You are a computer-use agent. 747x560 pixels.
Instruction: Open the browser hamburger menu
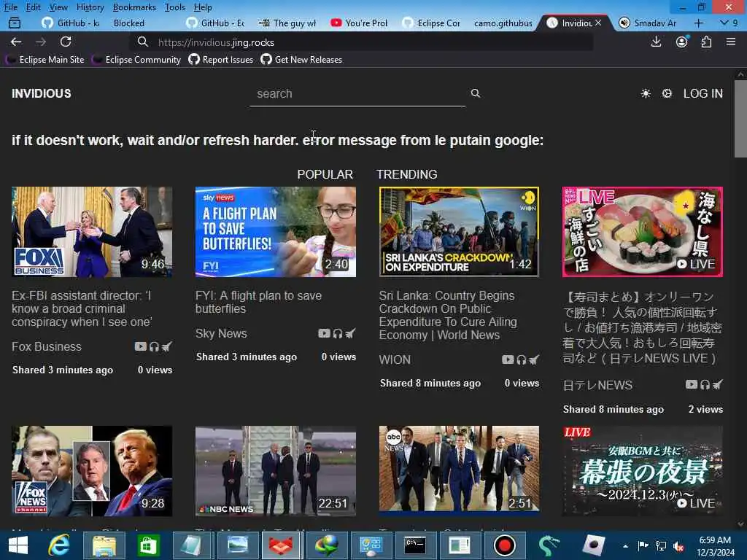[731, 42]
